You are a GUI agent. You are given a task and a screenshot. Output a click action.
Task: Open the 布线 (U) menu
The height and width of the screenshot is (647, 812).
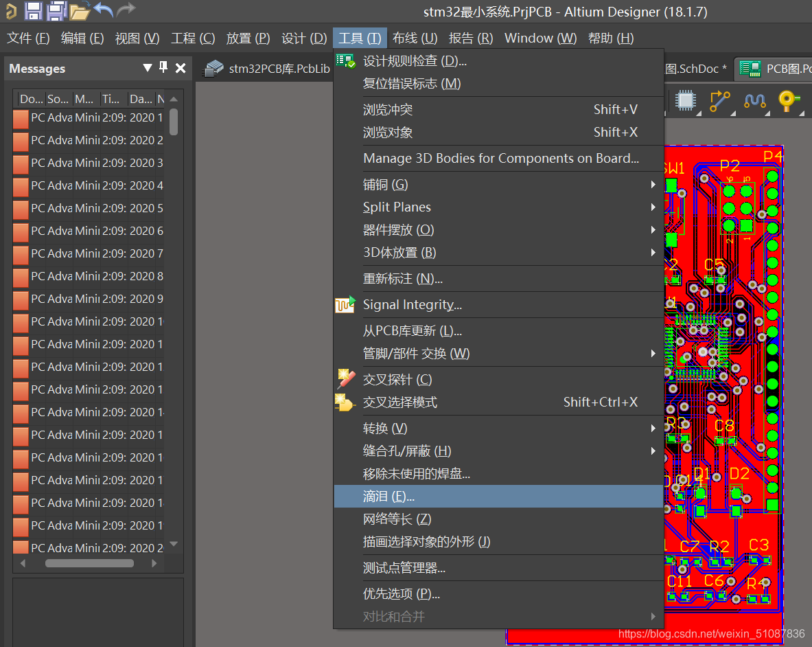coord(415,38)
